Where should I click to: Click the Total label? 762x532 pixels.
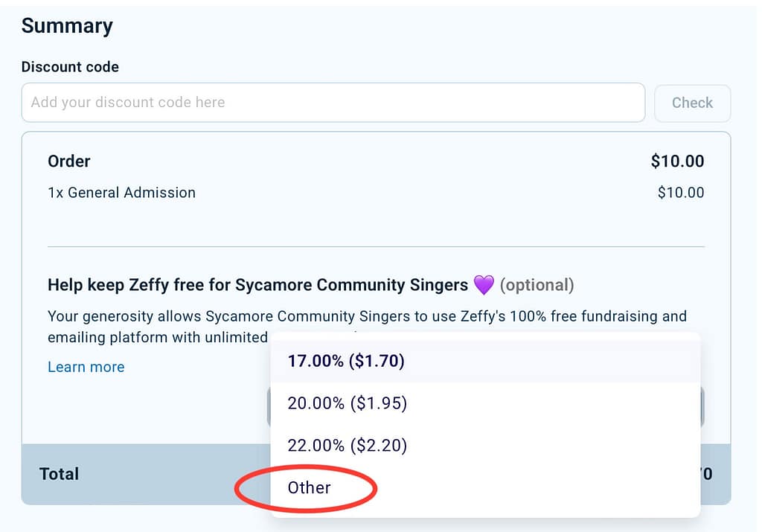point(59,474)
